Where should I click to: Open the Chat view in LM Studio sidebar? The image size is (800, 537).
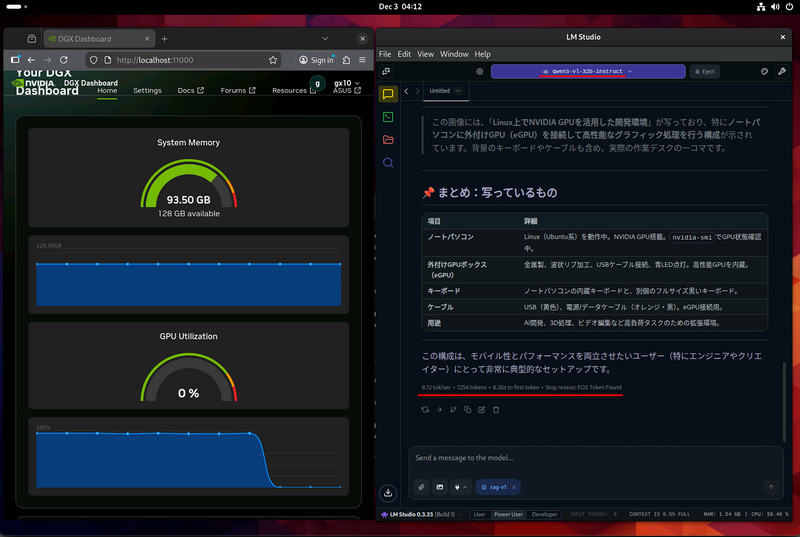[x=388, y=94]
